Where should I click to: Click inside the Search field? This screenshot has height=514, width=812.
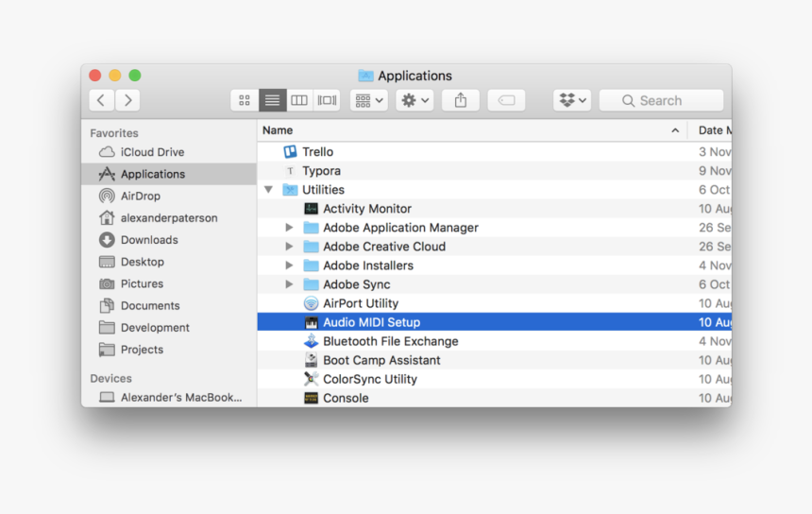[x=661, y=100]
